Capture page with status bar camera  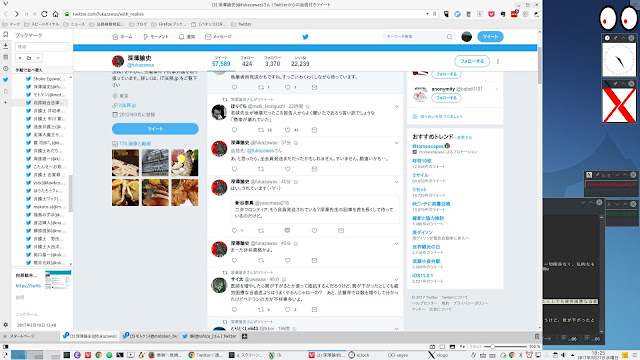(x=432, y=347)
